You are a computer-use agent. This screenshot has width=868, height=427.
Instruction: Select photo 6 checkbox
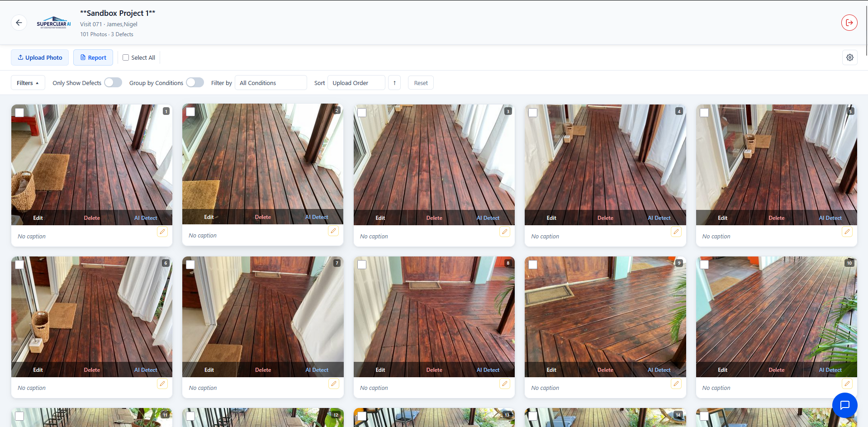[19, 264]
